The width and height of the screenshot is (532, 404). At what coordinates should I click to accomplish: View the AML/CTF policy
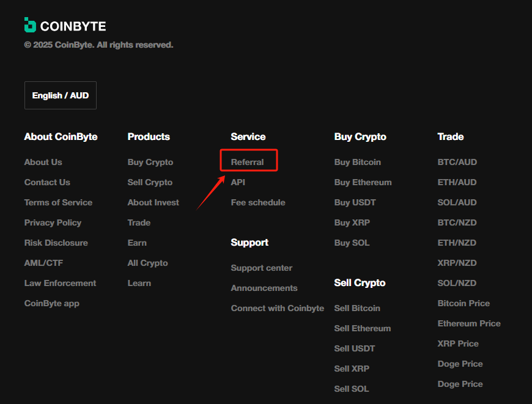43,262
